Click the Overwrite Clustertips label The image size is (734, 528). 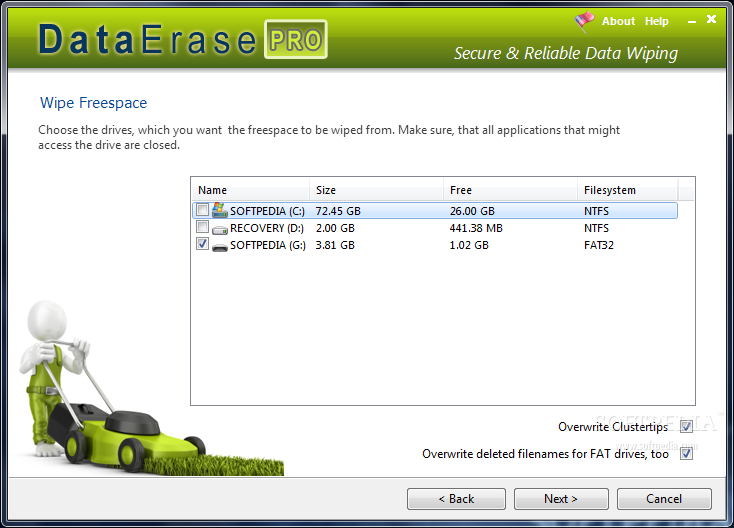(613, 427)
